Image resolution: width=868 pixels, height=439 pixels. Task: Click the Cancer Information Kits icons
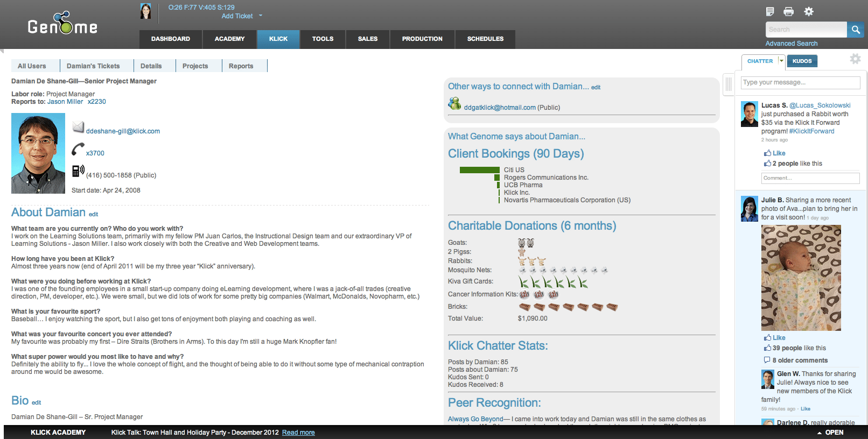539,294
